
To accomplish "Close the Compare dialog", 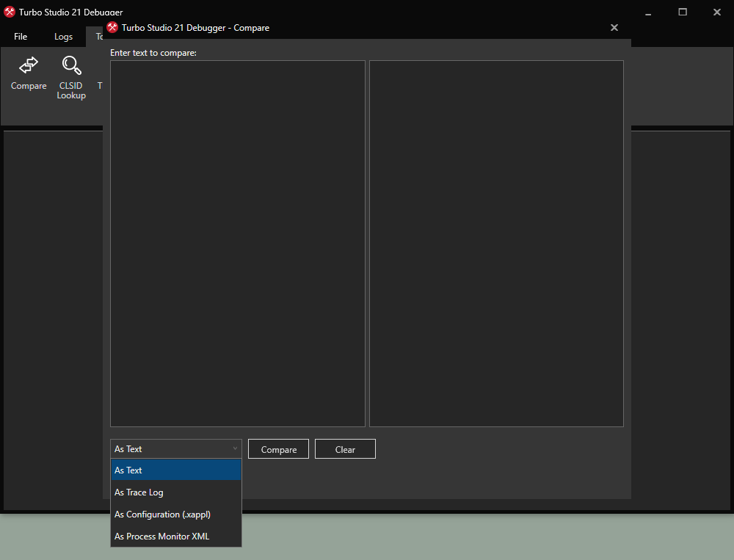I will click(614, 28).
